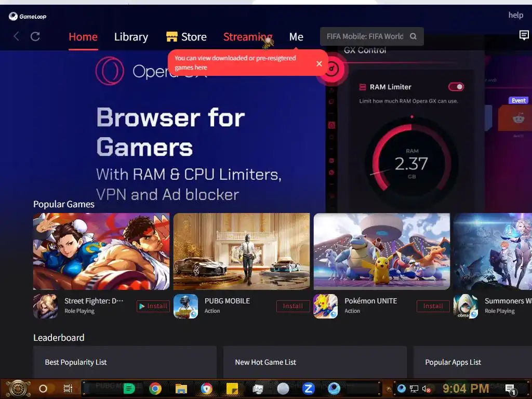This screenshot has width=532, height=399.
Task: Open the Summoners War banner thumbnail
Action: (493, 251)
